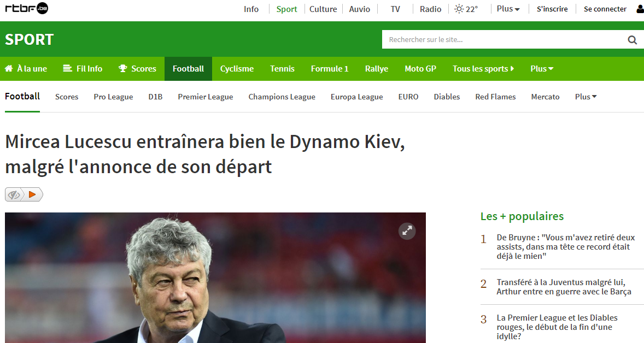The image size is (644, 343).
Task: Open the Arthur Juventus transfer article
Action: pos(564,287)
